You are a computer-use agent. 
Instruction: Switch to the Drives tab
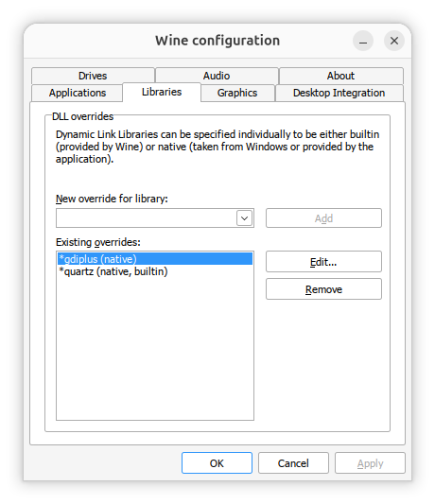[93, 76]
